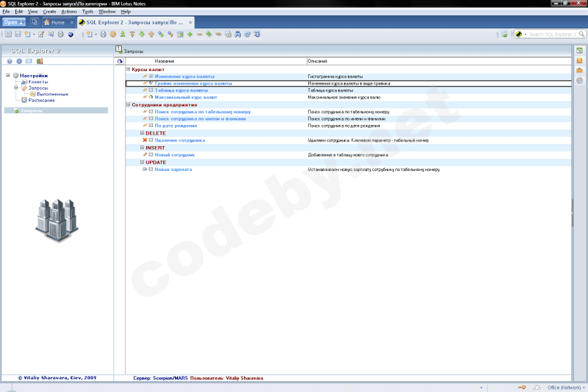This screenshot has width=588, height=392.
Task: Select Расписание in the navigation tree
Action: [42, 100]
